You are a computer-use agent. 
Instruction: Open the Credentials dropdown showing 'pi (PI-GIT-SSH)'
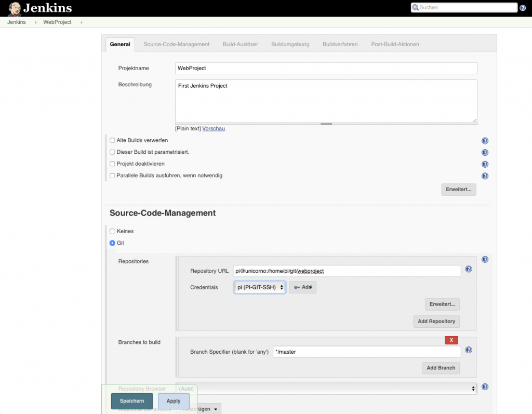click(x=260, y=287)
